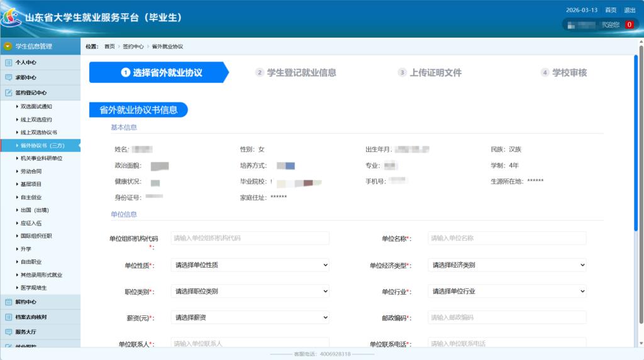The image size is (644, 360).
Task: Focus 单位联系人 input field
Action: click(x=250, y=343)
